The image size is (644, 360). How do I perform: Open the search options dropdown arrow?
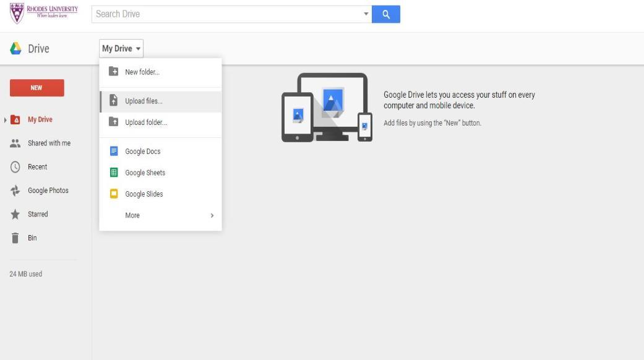(x=366, y=14)
